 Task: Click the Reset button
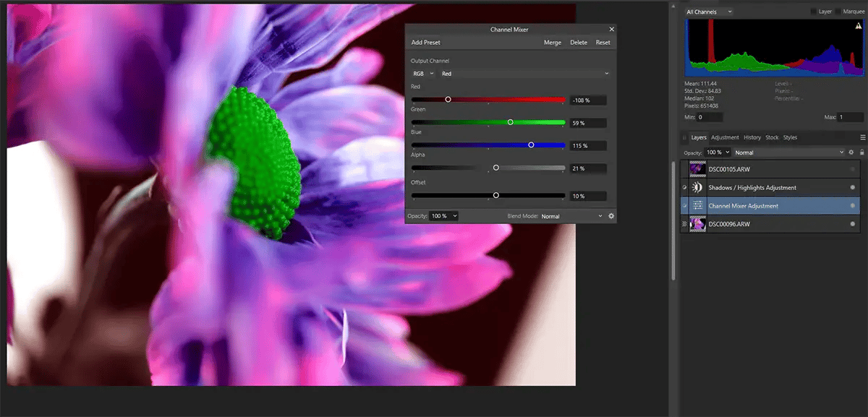(x=603, y=43)
